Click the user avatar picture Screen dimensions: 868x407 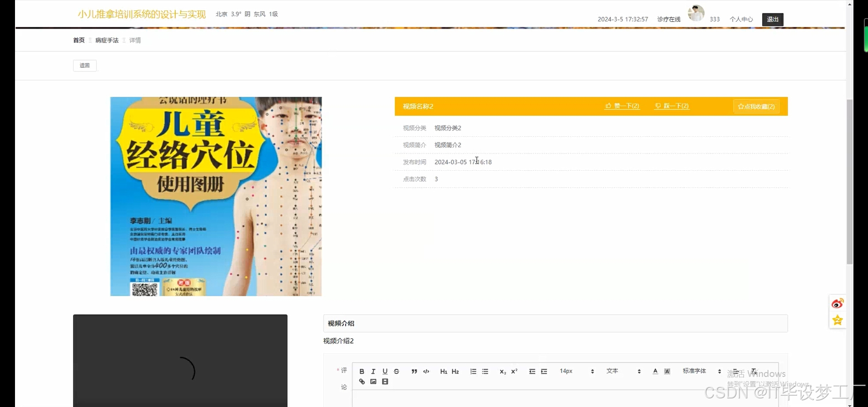click(696, 13)
